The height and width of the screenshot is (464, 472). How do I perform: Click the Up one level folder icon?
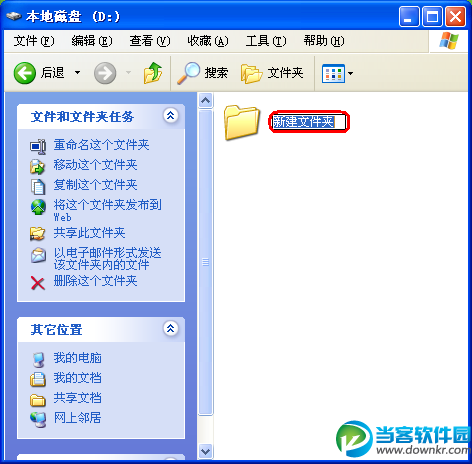[x=153, y=73]
